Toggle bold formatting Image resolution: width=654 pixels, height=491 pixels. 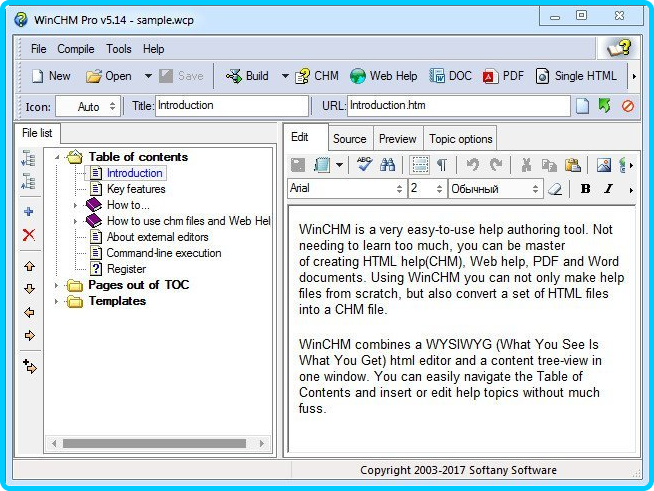coord(586,189)
